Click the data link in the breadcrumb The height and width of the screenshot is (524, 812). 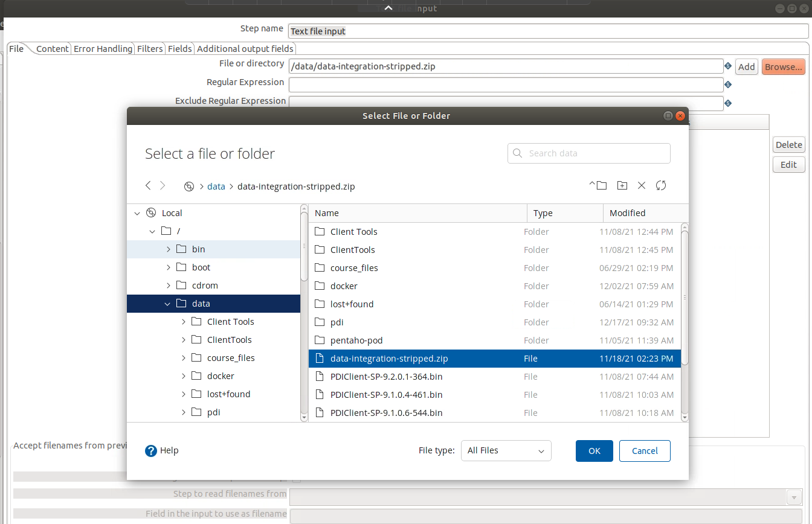pos(216,187)
